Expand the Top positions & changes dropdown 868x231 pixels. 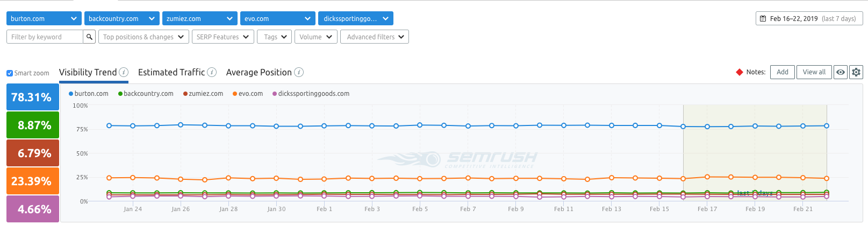143,37
